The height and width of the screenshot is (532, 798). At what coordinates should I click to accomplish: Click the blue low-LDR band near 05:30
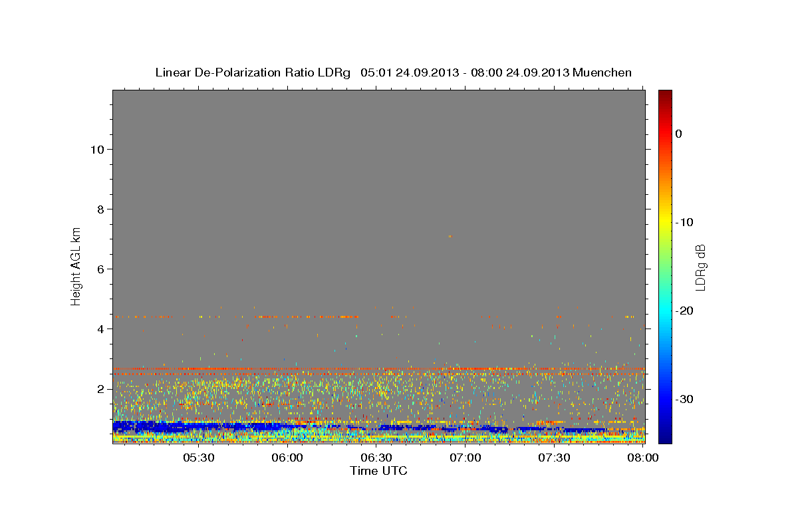[198, 426]
